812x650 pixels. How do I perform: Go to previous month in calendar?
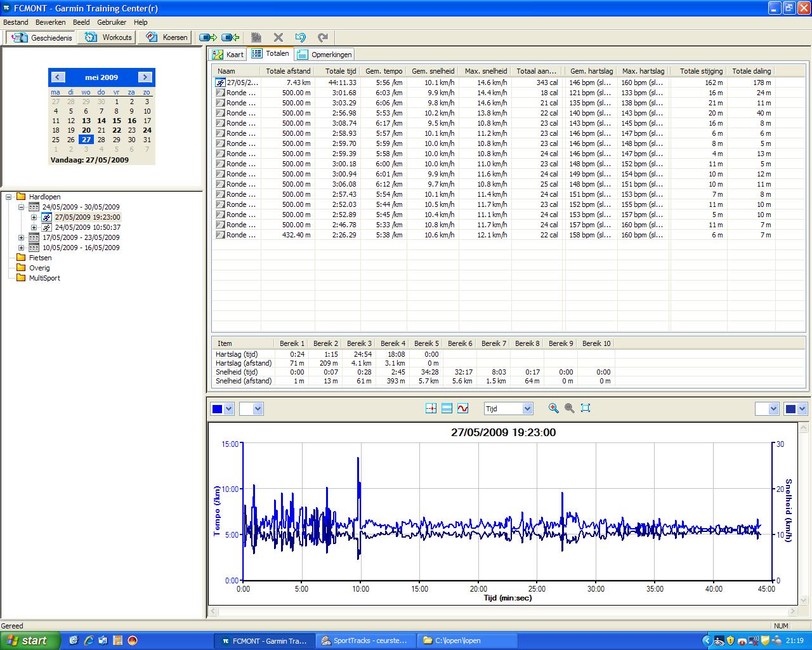[x=58, y=77]
